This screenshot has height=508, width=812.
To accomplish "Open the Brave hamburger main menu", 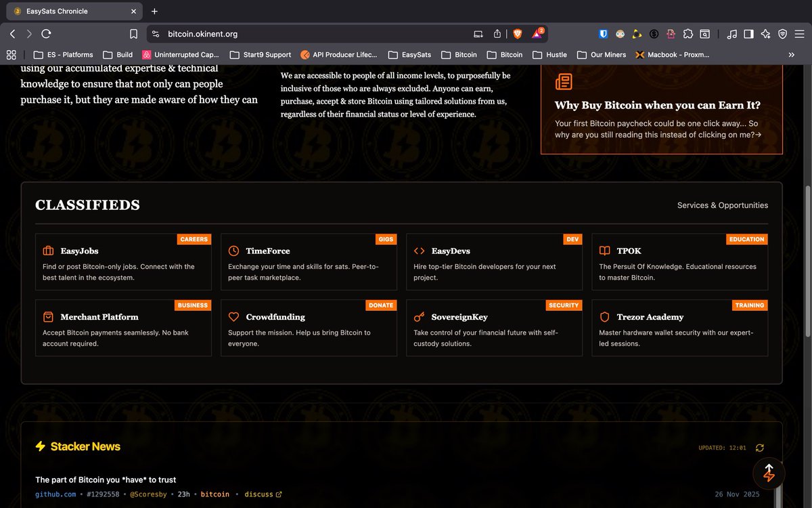I will [x=800, y=34].
